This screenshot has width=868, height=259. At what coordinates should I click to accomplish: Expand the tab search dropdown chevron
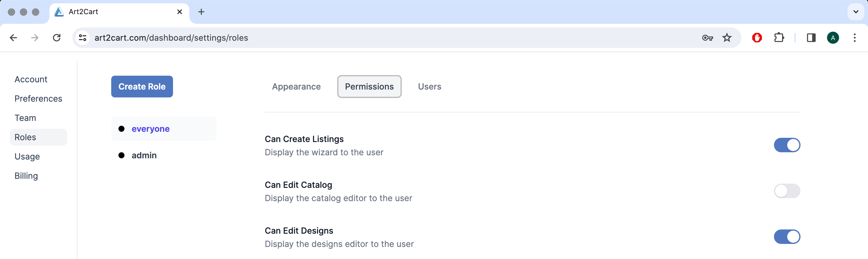[x=856, y=12]
